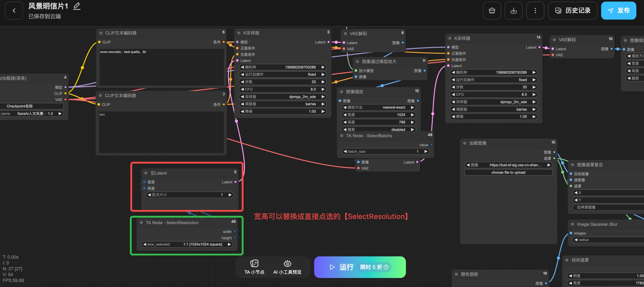The width and height of the screenshot is (644, 287).
Task: Toggle collapse dot on 空Latent node
Action: (146, 173)
